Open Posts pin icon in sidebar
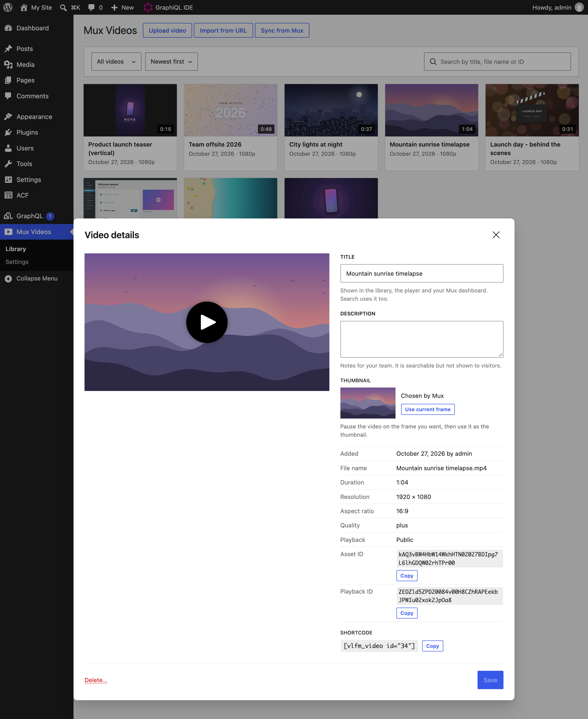This screenshot has height=719, width=588. 8,49
